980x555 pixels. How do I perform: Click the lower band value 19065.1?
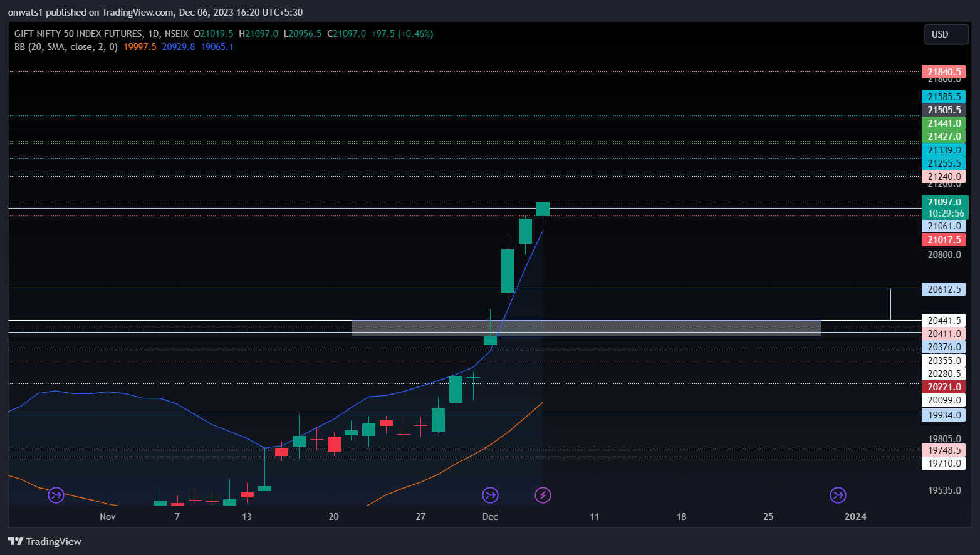coord(217,47)
